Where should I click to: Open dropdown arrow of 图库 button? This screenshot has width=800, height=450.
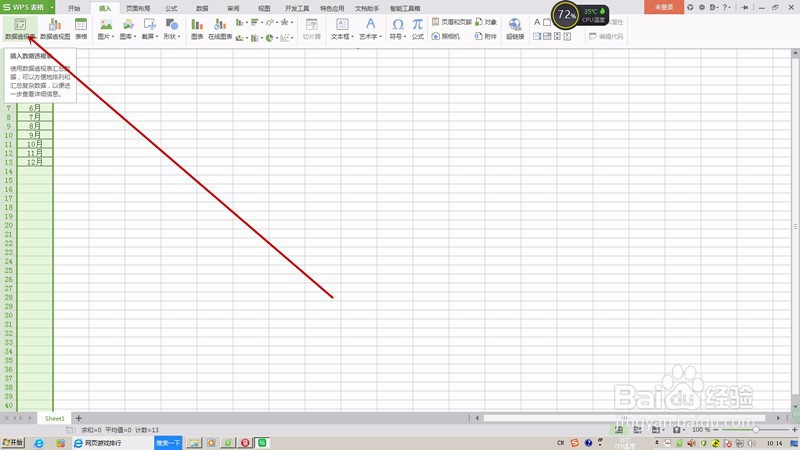click(135, 37)
